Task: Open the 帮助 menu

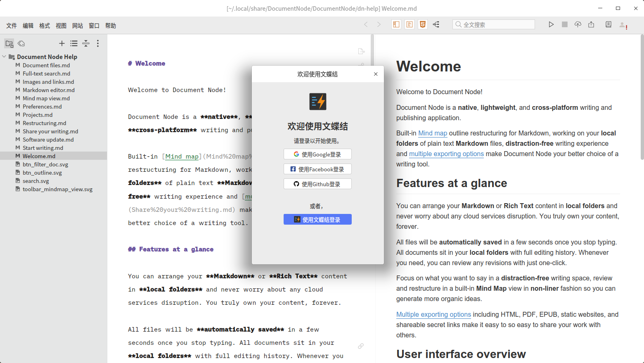Action: click(111, 26)
